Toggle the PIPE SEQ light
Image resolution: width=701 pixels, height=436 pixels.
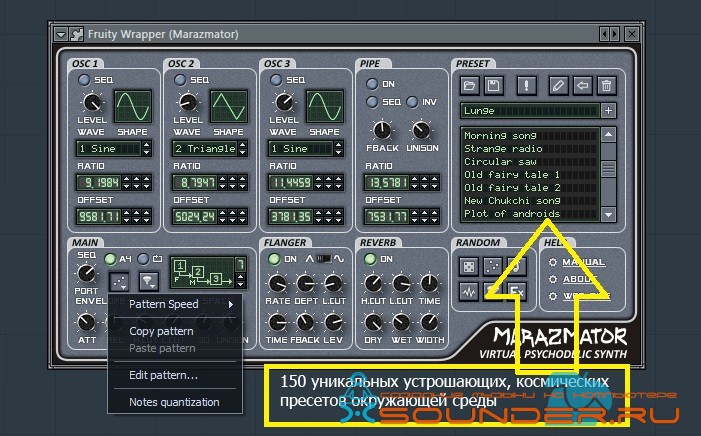point(372,102)
